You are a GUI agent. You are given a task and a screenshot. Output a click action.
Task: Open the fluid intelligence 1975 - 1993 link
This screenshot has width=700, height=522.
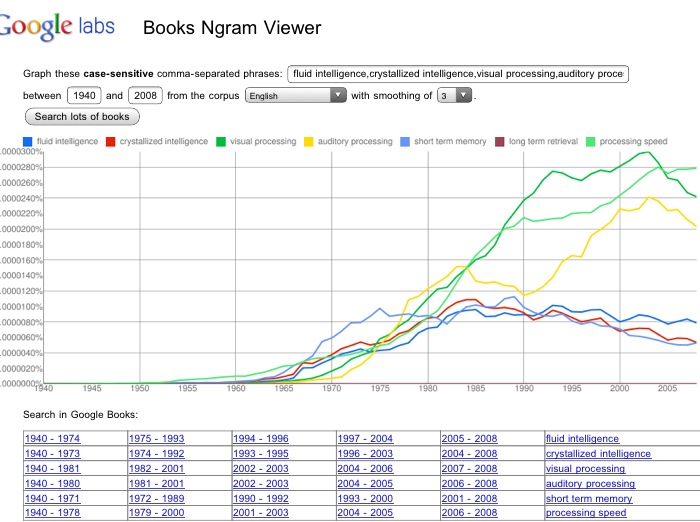[x=157, y=438]
